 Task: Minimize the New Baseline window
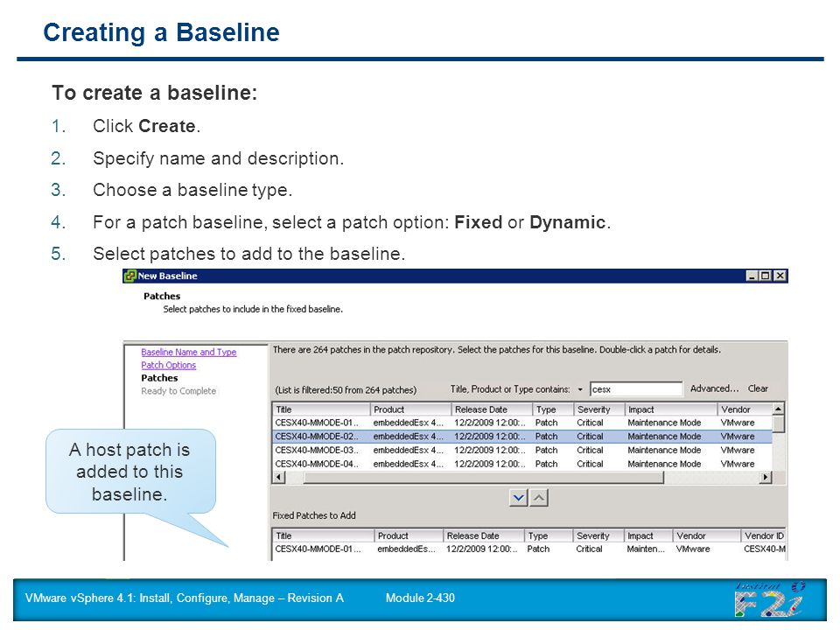tap(752, 276)
